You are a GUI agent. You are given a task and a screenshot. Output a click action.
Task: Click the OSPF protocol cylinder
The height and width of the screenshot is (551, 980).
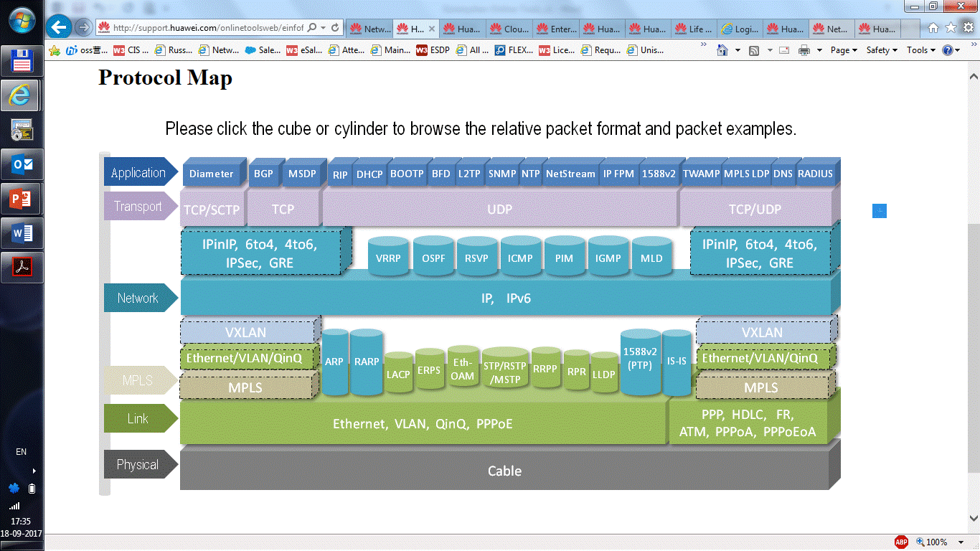pos(433,257)
